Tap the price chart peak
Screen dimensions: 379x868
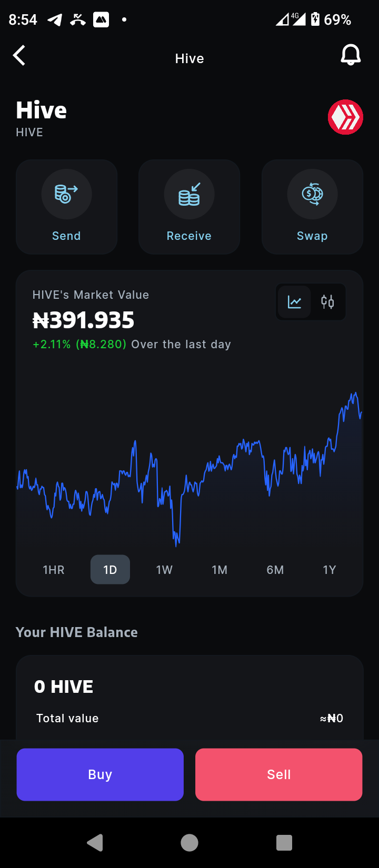[x=356, y=393]
